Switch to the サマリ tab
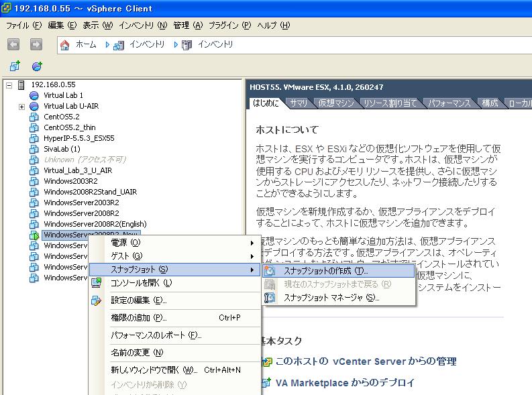The height and width of the screenshot is (395, 532). coord(299,103)
